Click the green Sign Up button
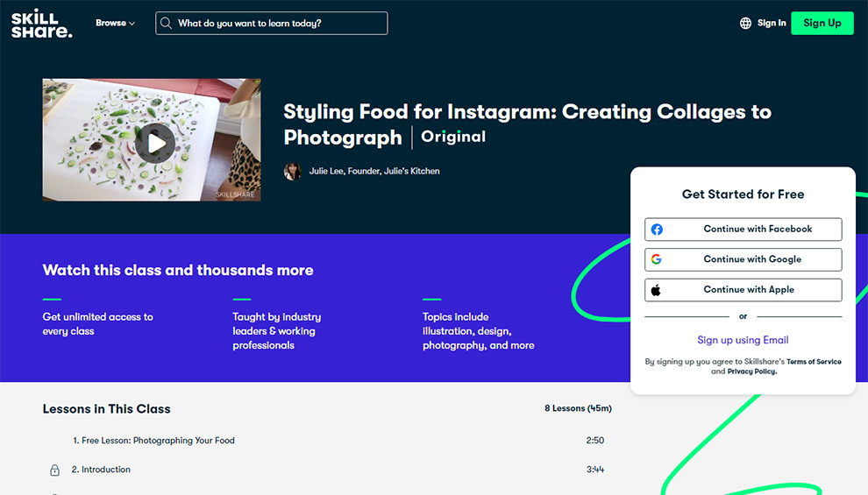Image resolution: width=868 pixels, height=495 pixels. (822, 24)
